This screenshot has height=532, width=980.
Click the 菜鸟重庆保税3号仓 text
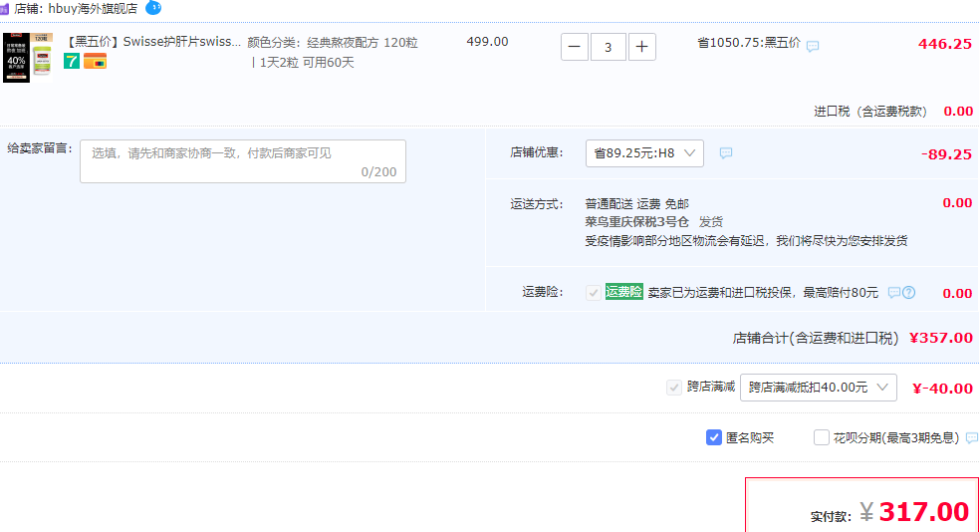(x=636, y=222)
